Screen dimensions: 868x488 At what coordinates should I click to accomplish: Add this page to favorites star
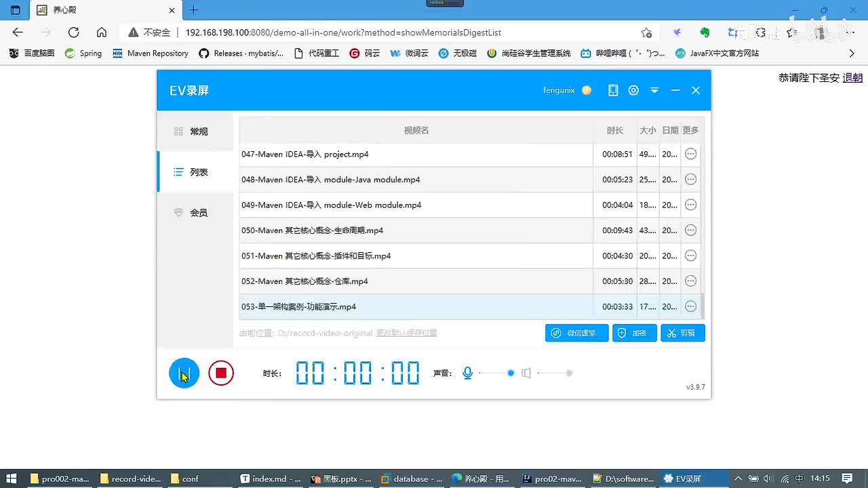tap(646, 33)
